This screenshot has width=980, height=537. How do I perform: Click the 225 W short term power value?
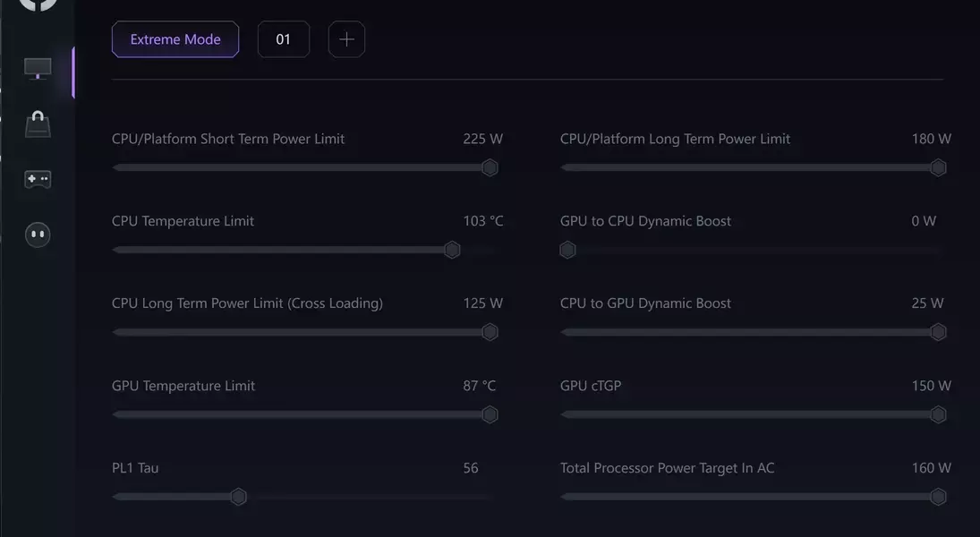483,139
